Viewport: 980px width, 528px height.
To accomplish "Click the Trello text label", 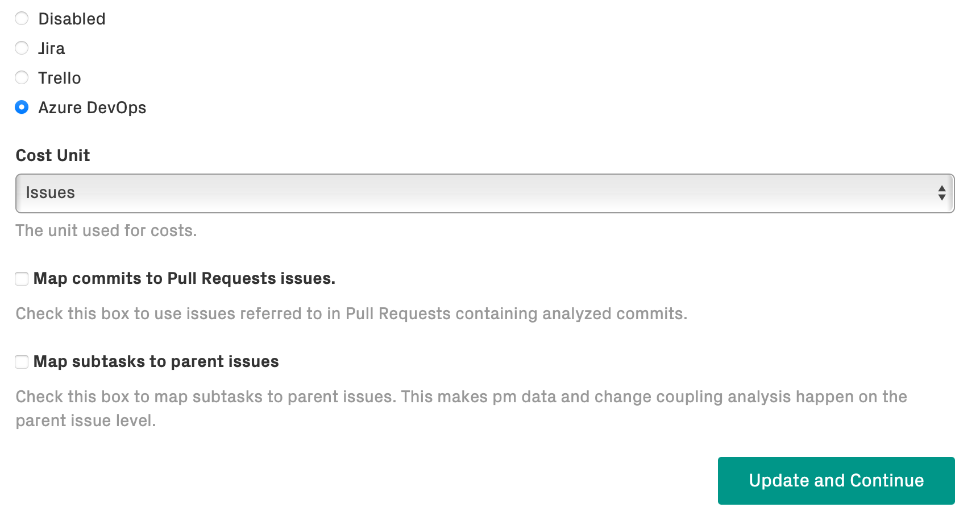I will click(59, 78).
